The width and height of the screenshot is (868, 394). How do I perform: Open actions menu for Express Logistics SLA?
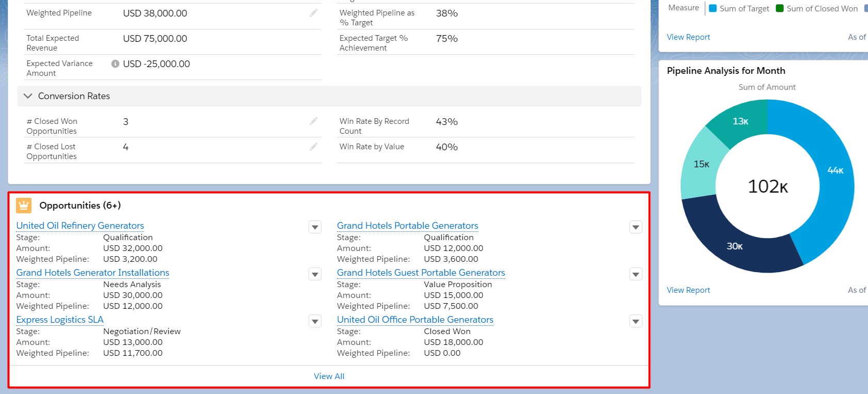point(315,321)
